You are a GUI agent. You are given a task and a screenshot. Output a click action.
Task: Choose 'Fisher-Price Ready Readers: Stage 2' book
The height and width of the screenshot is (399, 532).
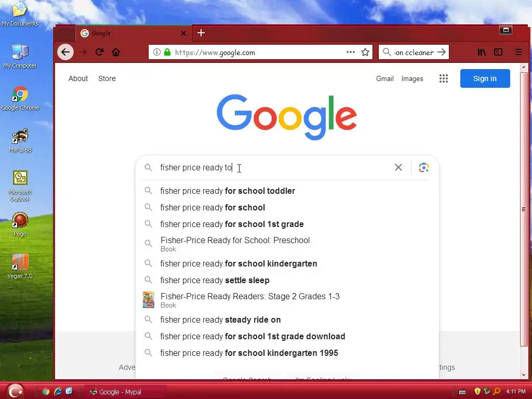[x=287, y=300]
